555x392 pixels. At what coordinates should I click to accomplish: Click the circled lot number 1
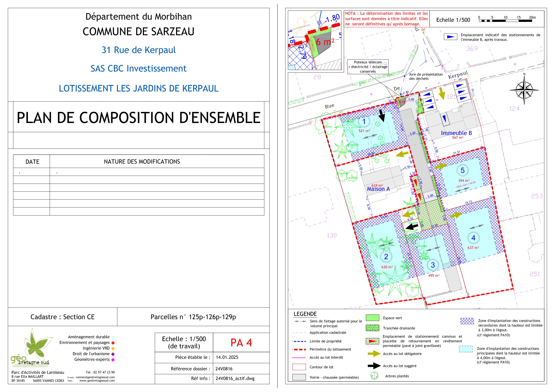364,121
